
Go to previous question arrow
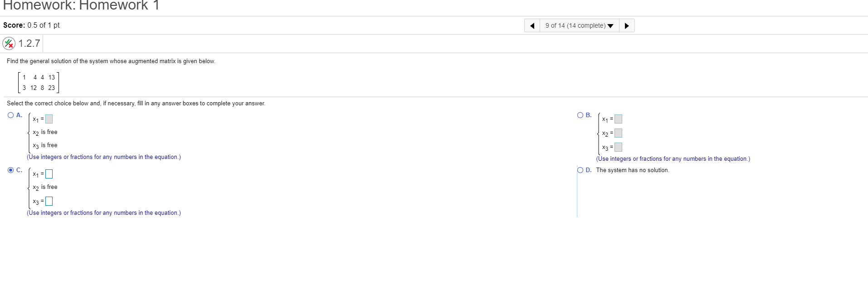[x=532, y=25]
